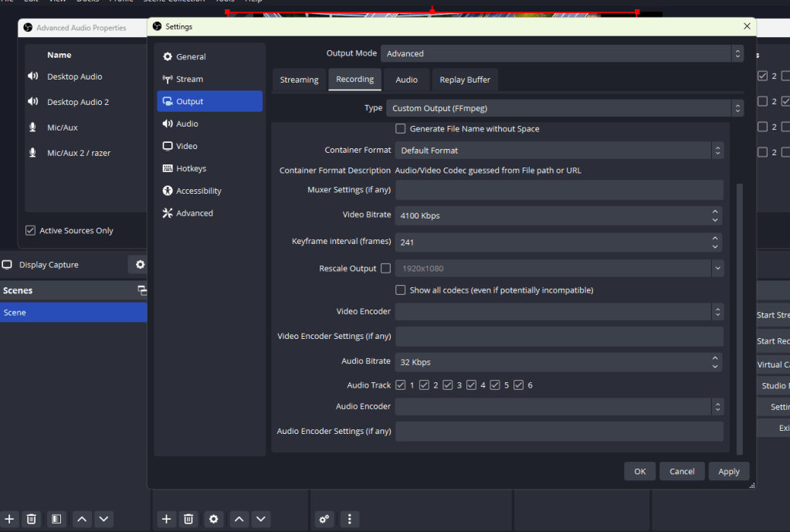Enable Show all codecs checkbox
This screenshot has height=532, width=790.
(401, 290)
